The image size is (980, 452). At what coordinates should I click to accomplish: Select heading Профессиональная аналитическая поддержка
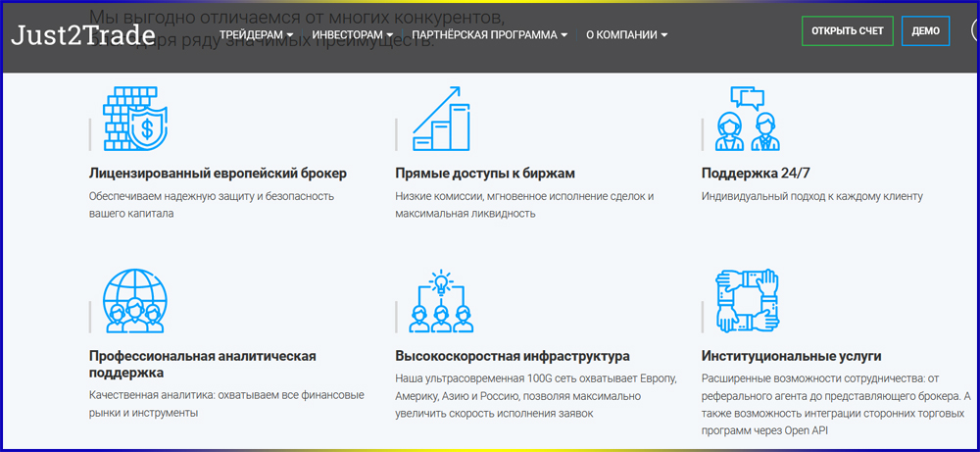pyautogui.click(x=203, y=365)
